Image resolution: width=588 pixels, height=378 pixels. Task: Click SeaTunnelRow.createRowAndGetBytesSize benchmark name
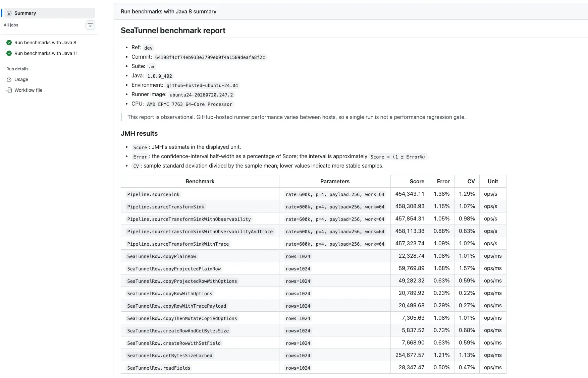click(x=178, y=331)
